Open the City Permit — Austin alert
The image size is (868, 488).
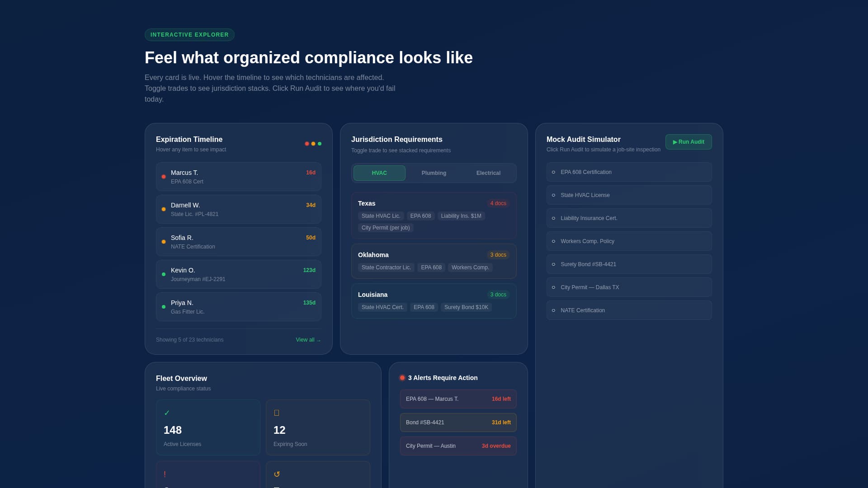(458, 446)
